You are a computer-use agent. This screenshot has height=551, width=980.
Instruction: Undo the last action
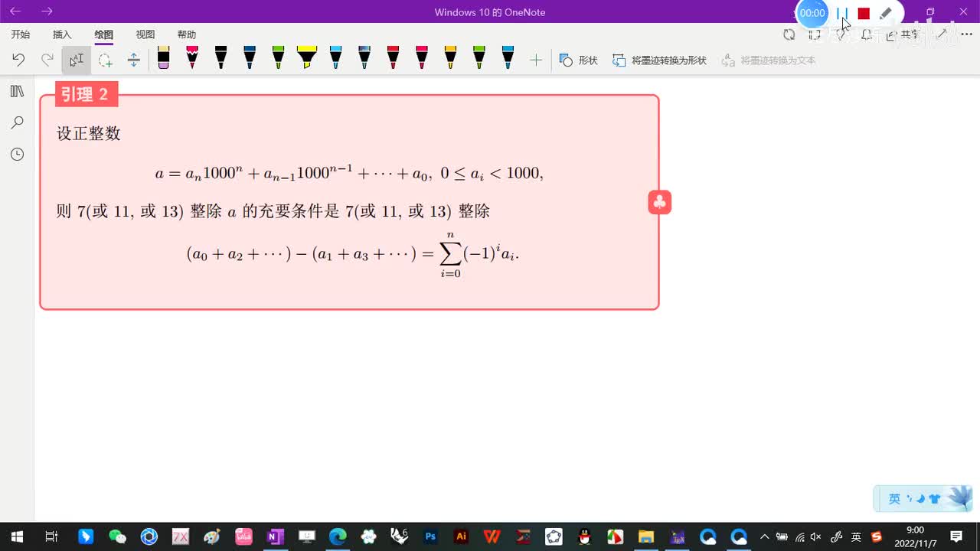tap(18, 60)
